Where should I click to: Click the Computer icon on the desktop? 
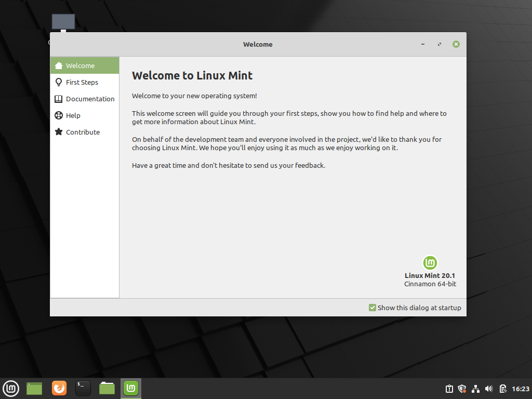point(63,23)
